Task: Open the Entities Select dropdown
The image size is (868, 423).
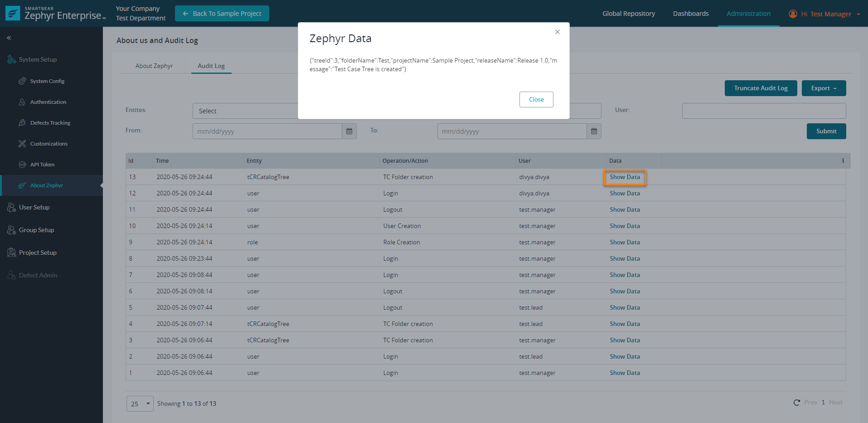Action: coord(245,111)
